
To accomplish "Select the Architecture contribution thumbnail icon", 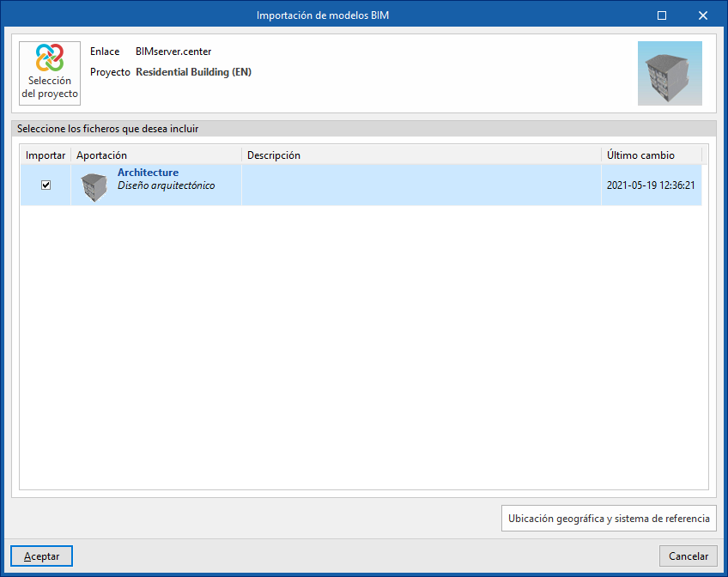I will coord(94,187).
